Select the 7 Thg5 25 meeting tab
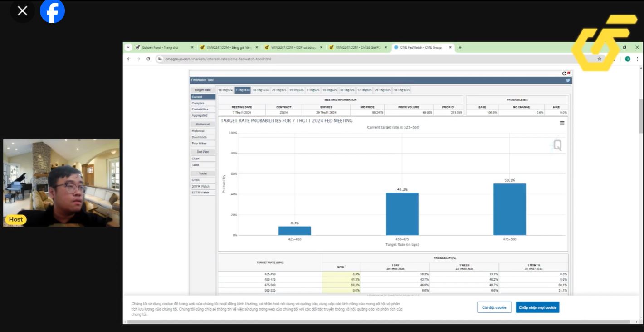This screenshot has height=332, width=644. (313, 90)
